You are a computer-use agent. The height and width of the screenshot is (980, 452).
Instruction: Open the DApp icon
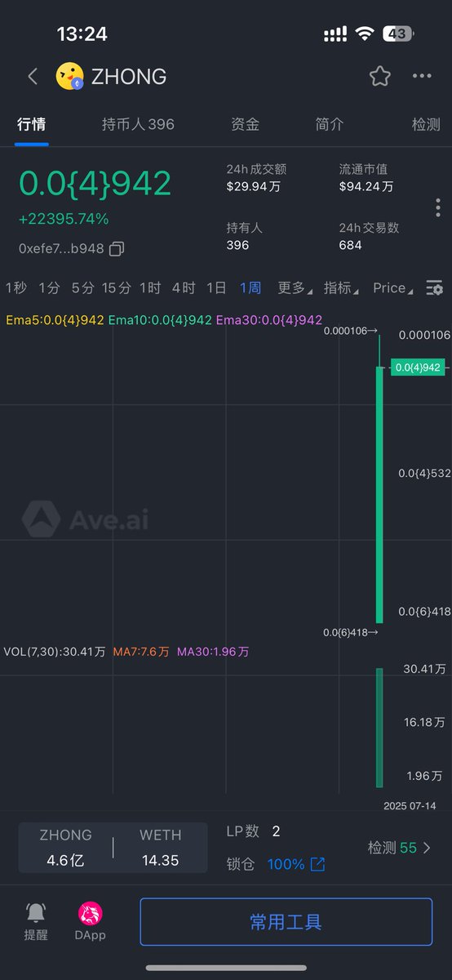pos(90,913)
